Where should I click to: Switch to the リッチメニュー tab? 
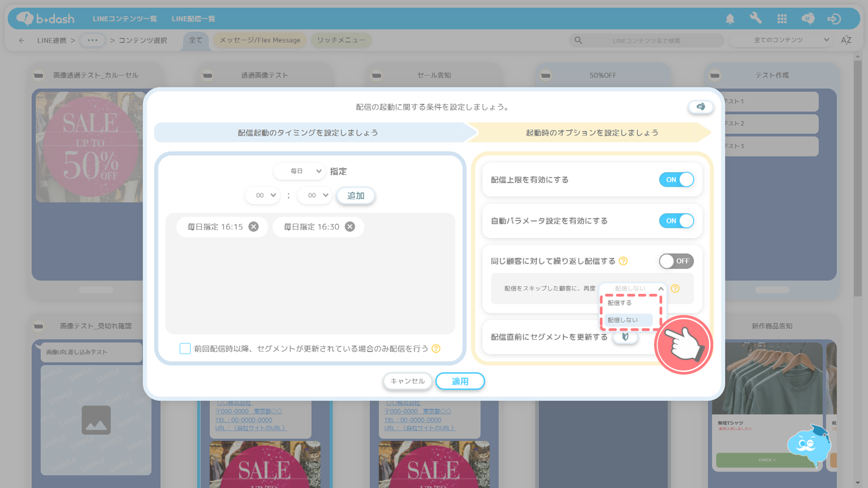[x=341, y=40]
